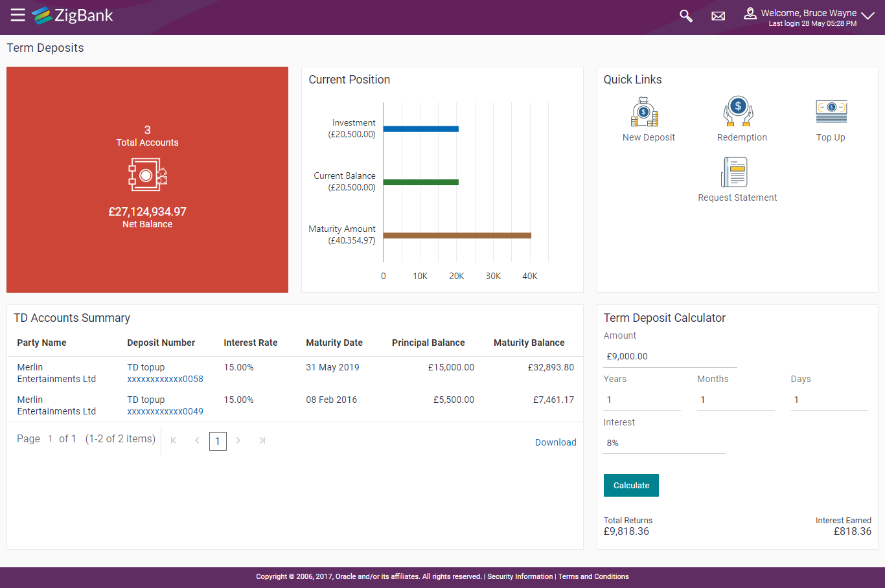Screen dimensions: 885x588
Task: Open deposit number ending 0049
Action: click(165, 411)
